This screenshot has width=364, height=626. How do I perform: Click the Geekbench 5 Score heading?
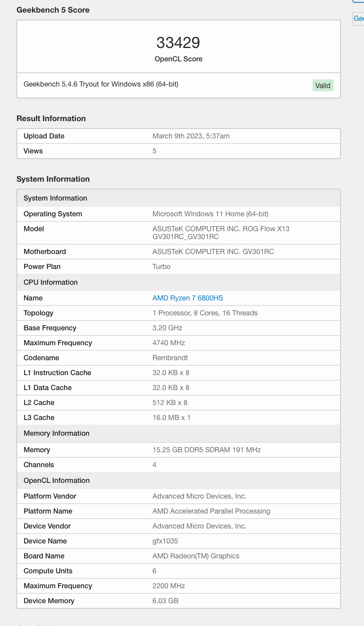(53, 10)
